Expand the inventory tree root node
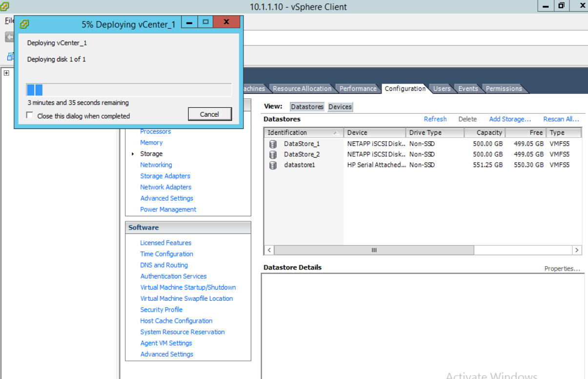The height and width of the screenshot is (379, 588). (6, 73)
